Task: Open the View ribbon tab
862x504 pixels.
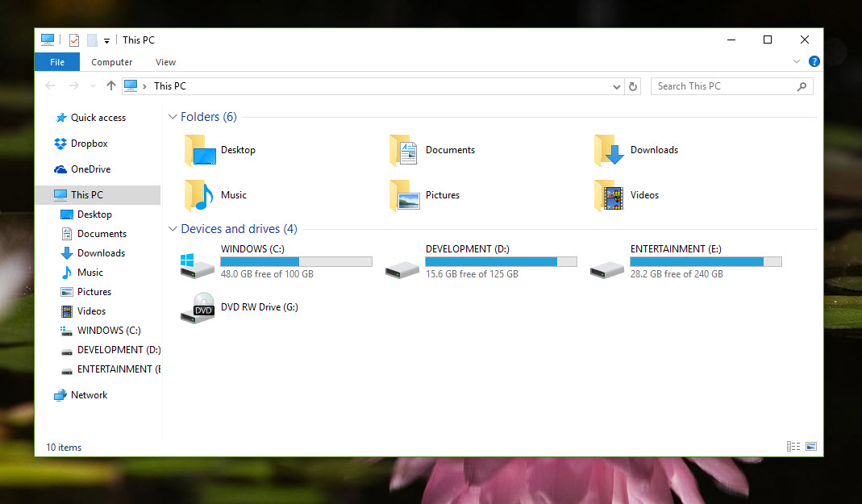Action: point(165,61)
